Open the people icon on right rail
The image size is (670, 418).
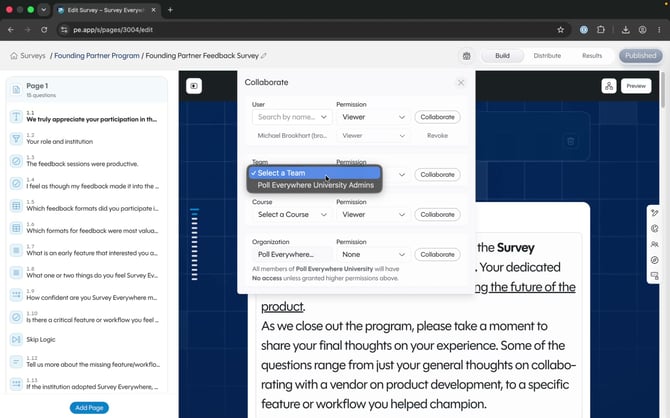[x=655, y=244]
